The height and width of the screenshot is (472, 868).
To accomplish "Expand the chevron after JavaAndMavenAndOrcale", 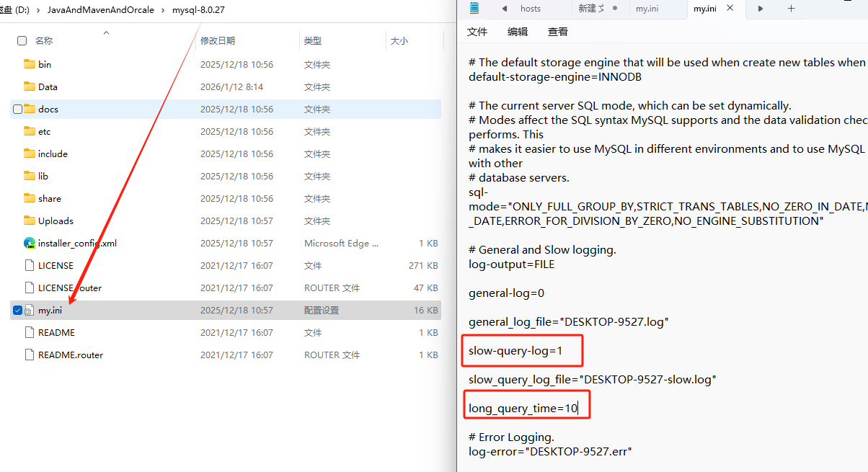I will pos(163,10).
